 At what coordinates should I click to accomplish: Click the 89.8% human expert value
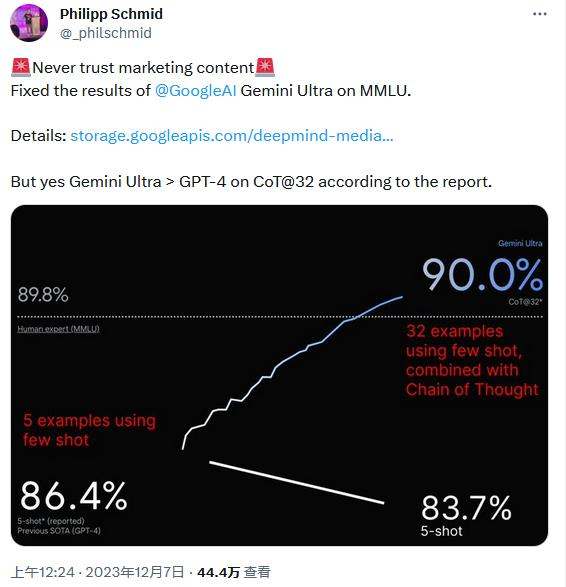click(43, 295)
